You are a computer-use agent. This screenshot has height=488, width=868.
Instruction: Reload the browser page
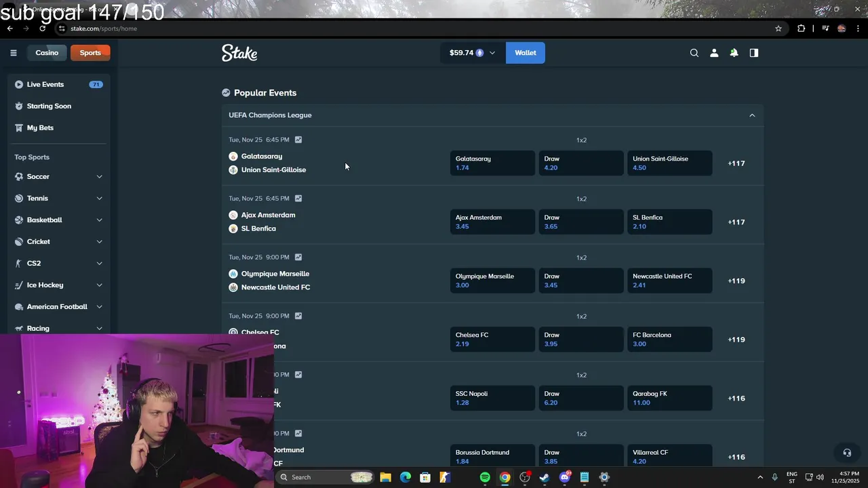(42, 28)
